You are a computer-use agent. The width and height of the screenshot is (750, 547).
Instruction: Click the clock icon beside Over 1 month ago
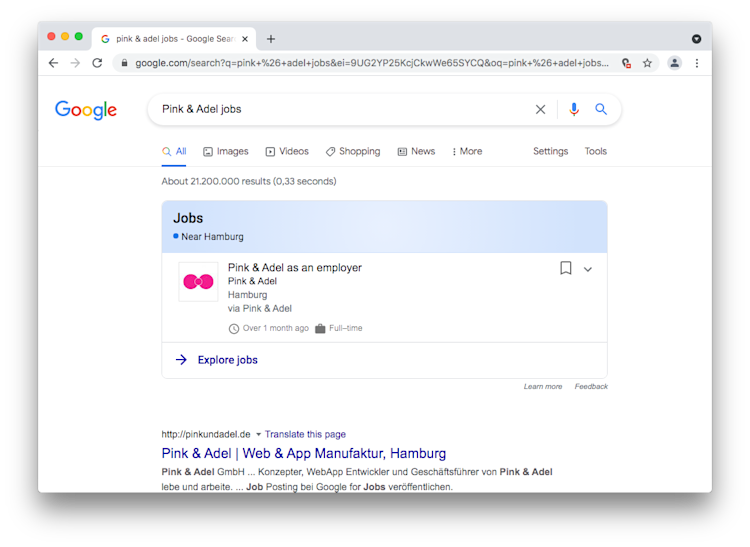pos(233,328)
